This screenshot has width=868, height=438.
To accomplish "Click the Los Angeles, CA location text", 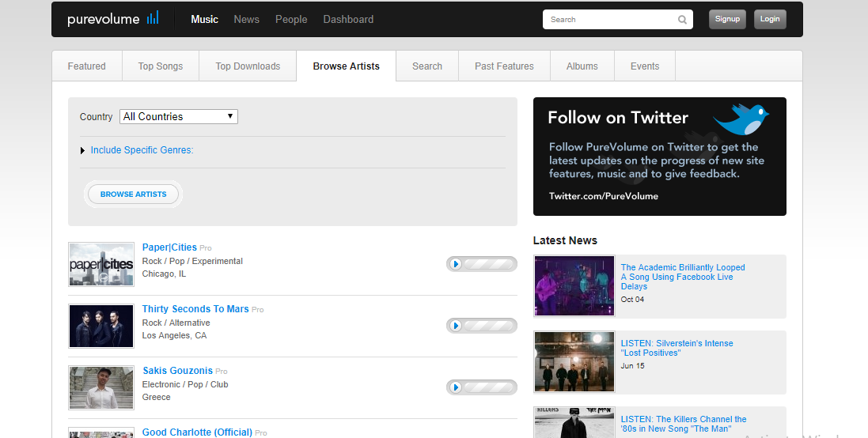I will pyautogui.click(x=174, y=336).
